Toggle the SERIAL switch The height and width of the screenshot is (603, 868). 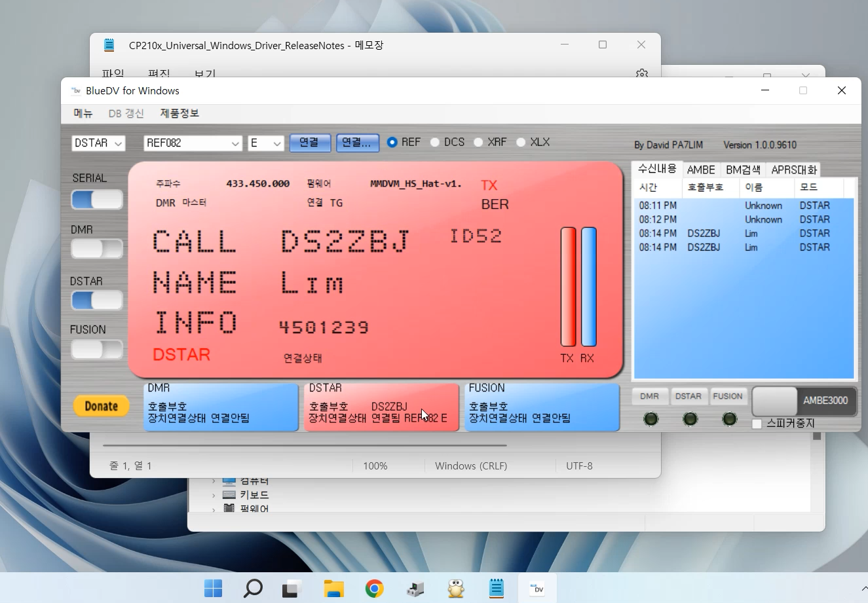96,200
